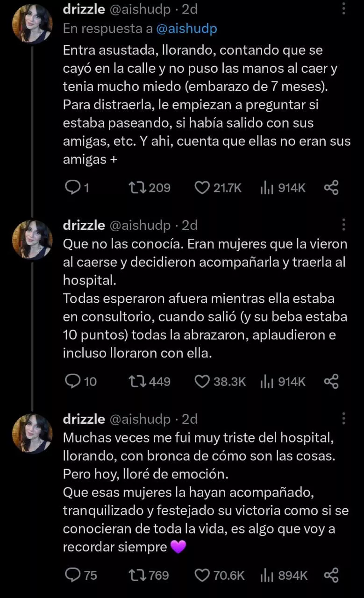
Task: Reply to the tweet with 10 comments
Action: click(x=72, y=382)
